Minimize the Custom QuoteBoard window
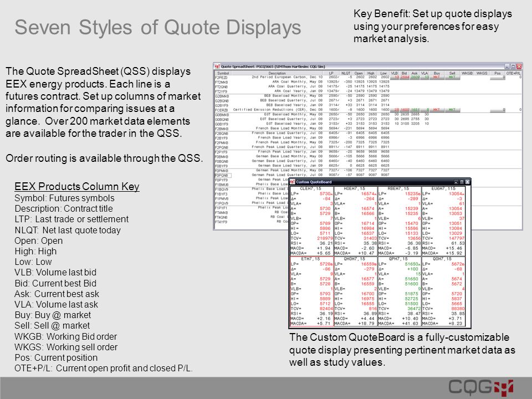 click(x=456, y=182)
